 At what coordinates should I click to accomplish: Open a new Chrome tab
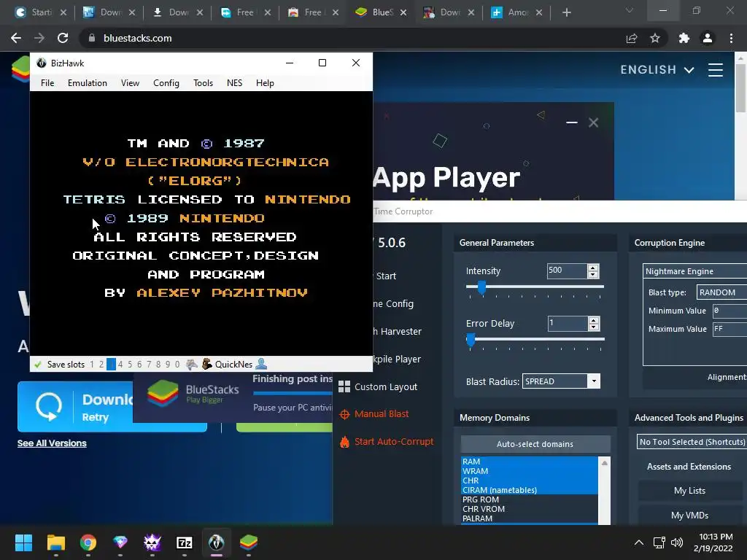tap(566, 13)
